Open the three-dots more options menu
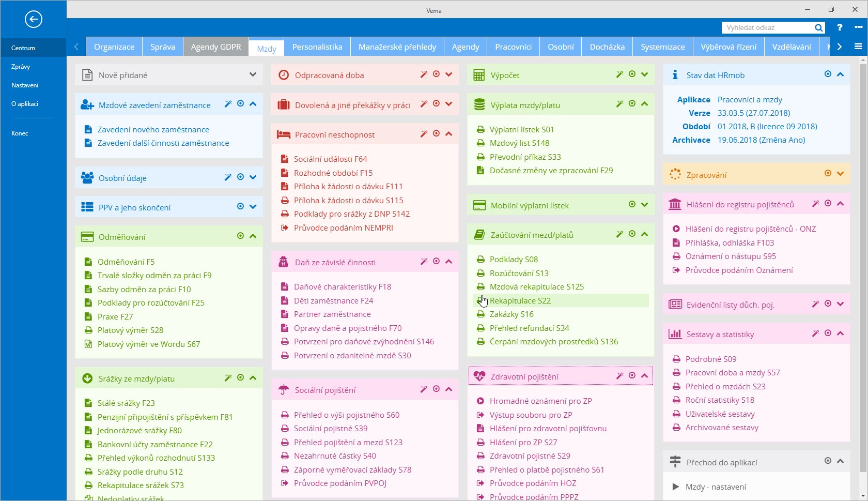The image size is (868, 501). pyautogui.click(x=858, y=27)
